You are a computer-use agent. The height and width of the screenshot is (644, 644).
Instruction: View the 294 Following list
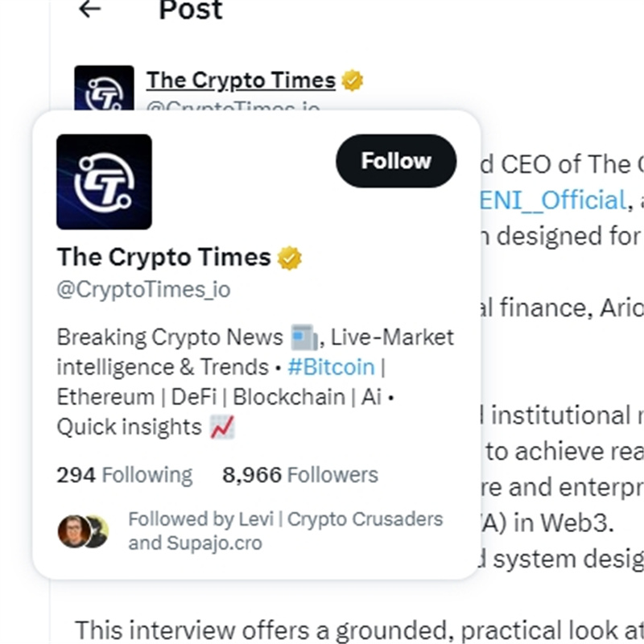125,475
